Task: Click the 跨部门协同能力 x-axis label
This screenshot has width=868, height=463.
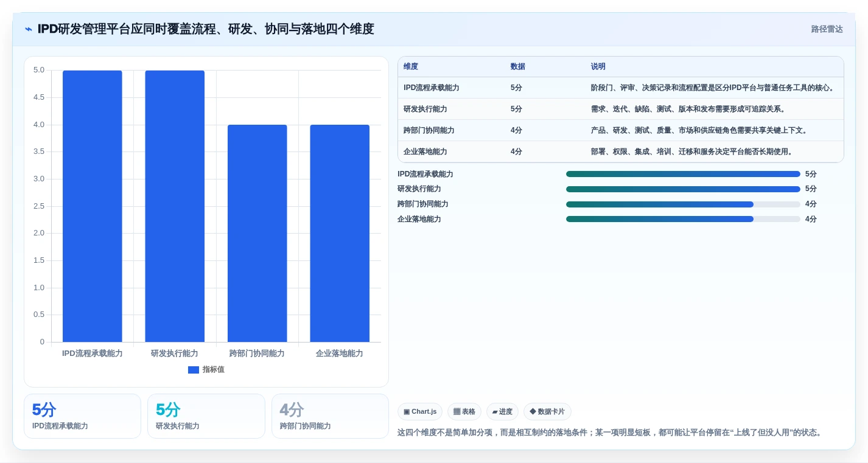Action: click(x=257, y=353)
